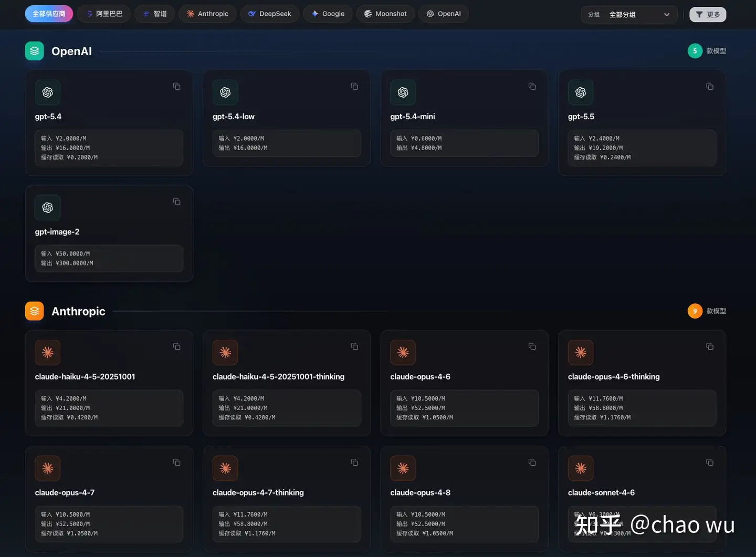The image size is (756, 557).
Task: Copy the gpt-image-2 model name
Action: click(x=177, y=202)
